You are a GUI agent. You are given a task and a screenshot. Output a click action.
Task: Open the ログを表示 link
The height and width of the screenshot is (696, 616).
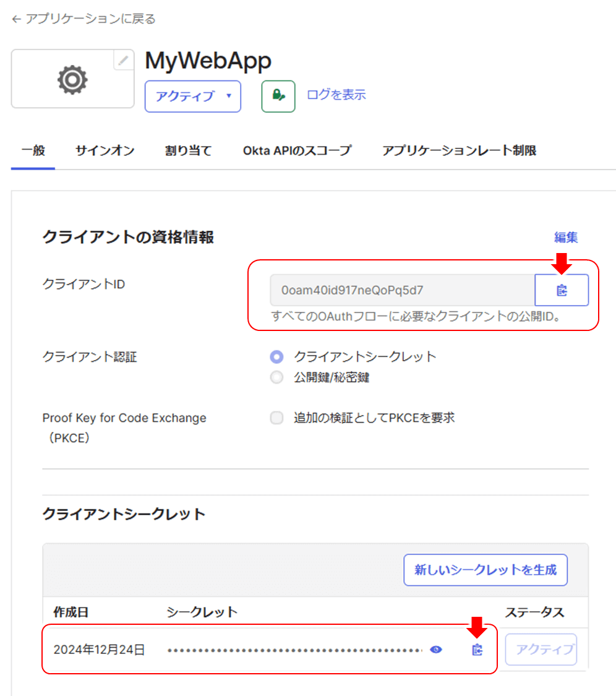point(336,95)
